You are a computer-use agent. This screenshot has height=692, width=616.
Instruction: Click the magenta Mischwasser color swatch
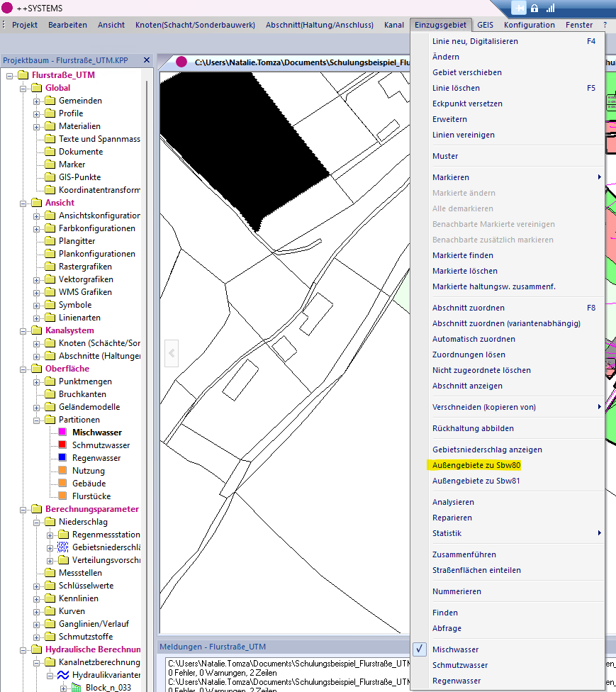(x=62, y=432)
